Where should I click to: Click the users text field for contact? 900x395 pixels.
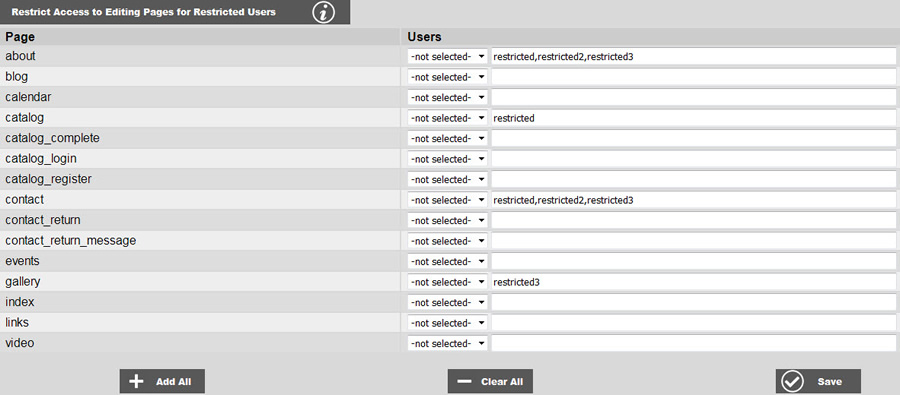(x=693, y=200)
